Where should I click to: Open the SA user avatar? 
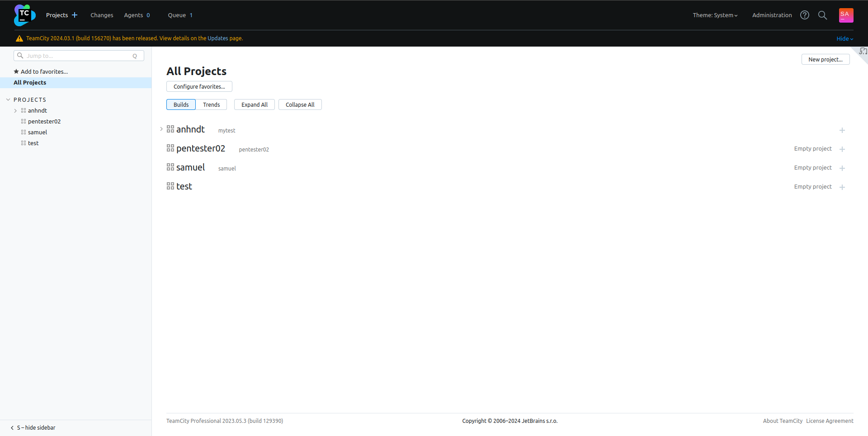[x=846, y=15]
